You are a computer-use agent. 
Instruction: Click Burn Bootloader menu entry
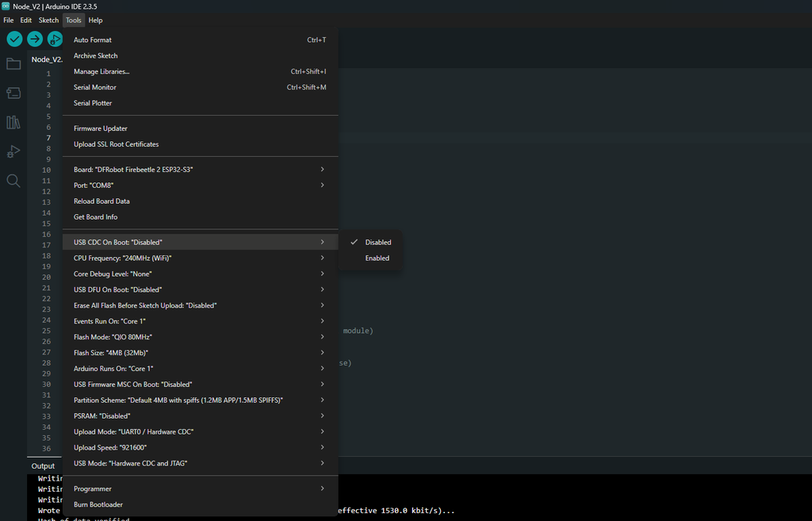(x=98, y=504)
